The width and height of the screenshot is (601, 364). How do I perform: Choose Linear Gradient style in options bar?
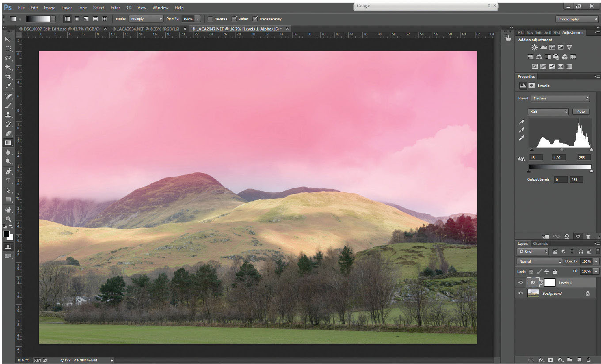tap(67, 19)
